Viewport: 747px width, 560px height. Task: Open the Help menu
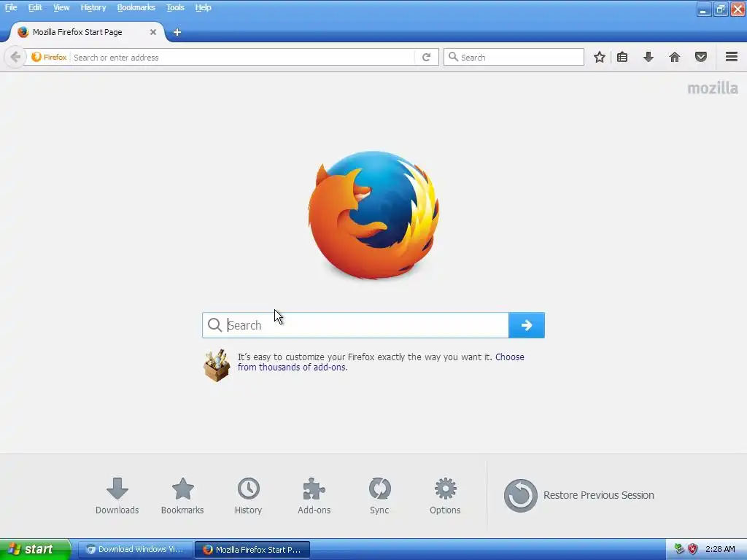[x=203, y=7]
